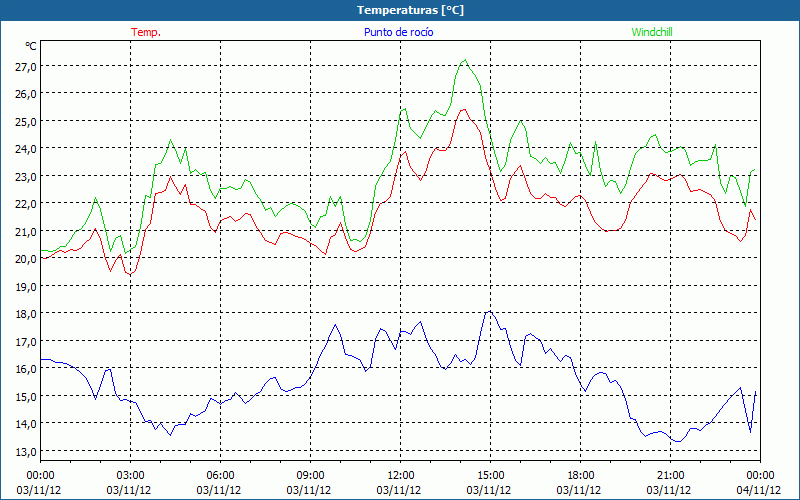Click the '21:00' time axis label
The image size is (800, 500).
(x=670, y=475)
